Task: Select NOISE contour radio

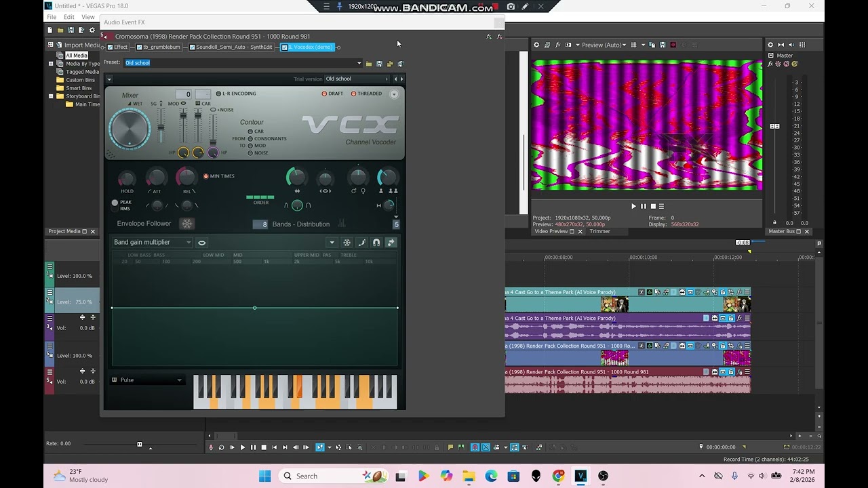Action: (250, 153)
